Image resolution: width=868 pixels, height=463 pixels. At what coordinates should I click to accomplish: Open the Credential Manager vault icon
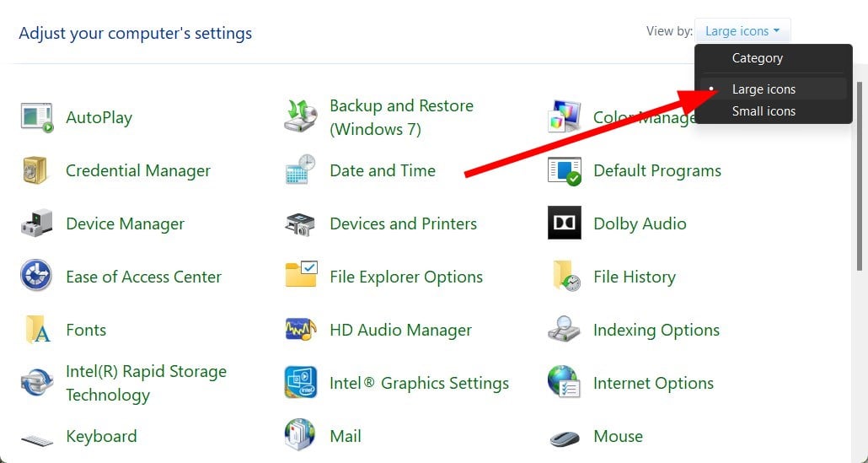(36, 170)
